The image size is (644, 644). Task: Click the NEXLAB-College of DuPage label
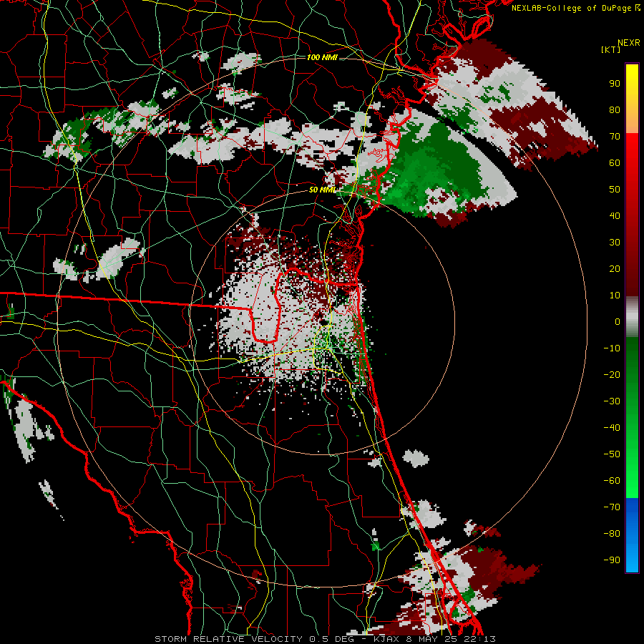tap(572, 8)
